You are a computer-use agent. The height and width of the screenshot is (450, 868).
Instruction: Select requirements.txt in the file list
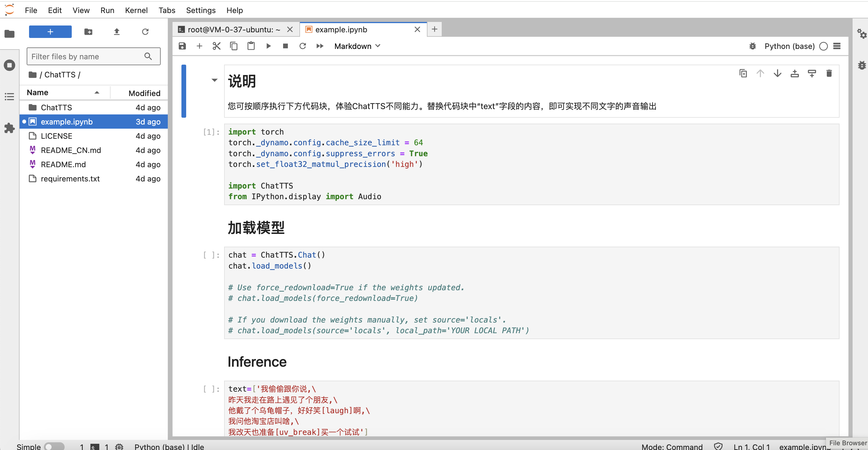click(93, 179)
